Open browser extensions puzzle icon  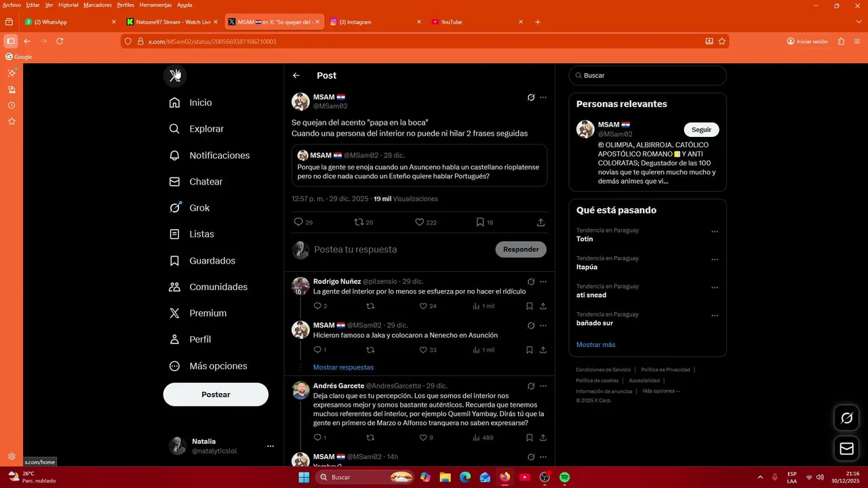841,41
